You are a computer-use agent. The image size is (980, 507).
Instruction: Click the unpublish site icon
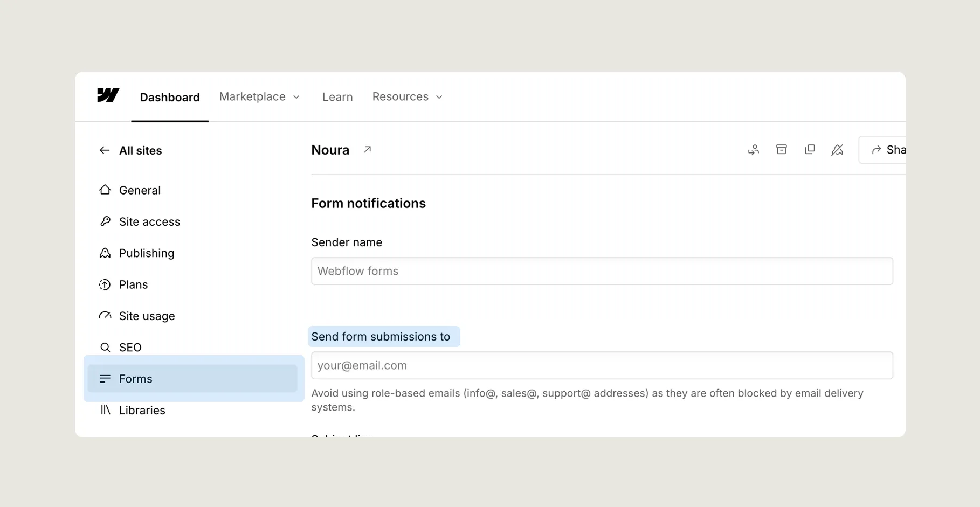838,149
